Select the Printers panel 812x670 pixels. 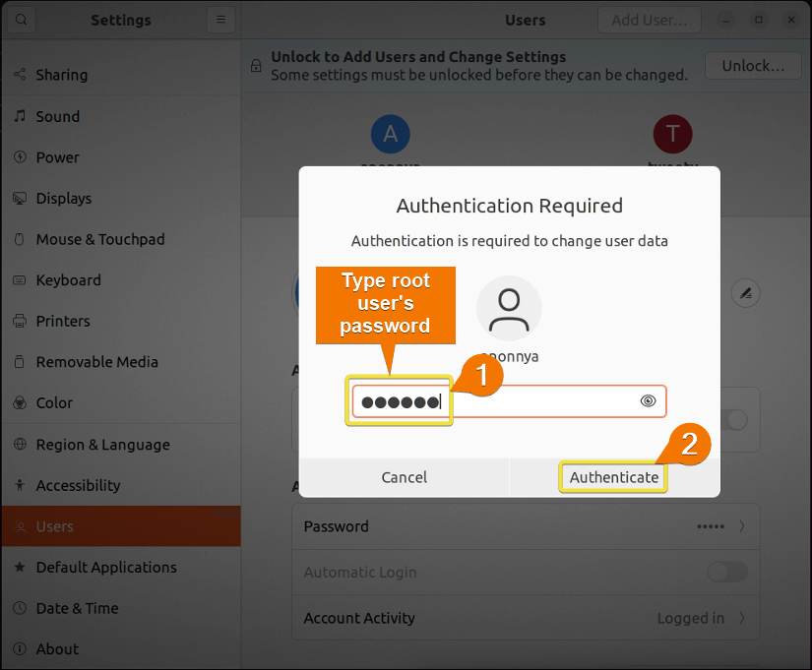coord(121,321)
